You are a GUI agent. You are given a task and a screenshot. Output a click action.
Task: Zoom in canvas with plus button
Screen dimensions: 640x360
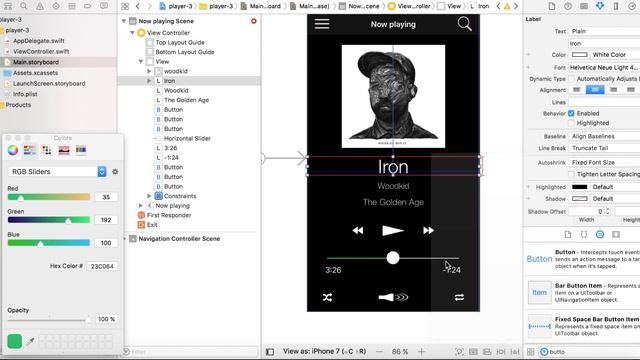421,351
